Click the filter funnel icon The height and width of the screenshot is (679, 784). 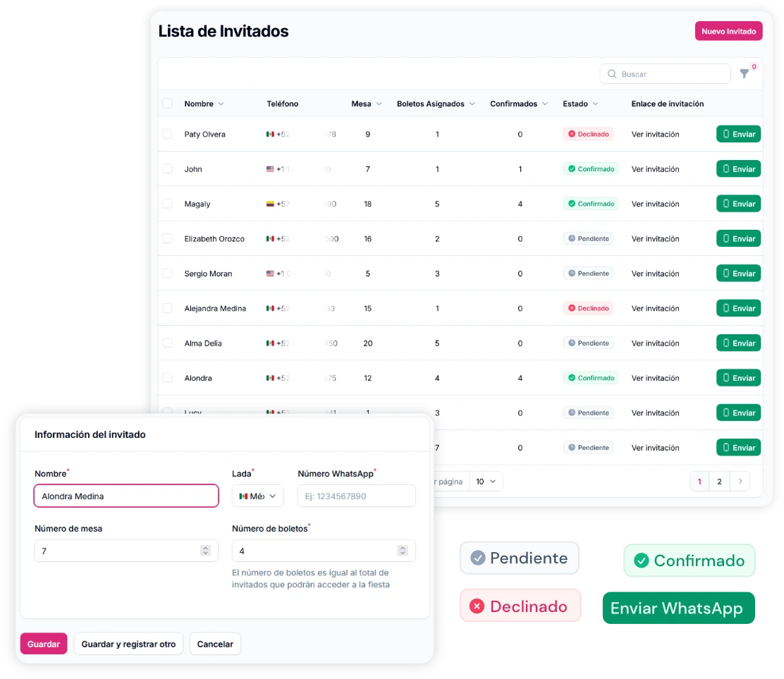pyautogui.click(x=744, y=74)
